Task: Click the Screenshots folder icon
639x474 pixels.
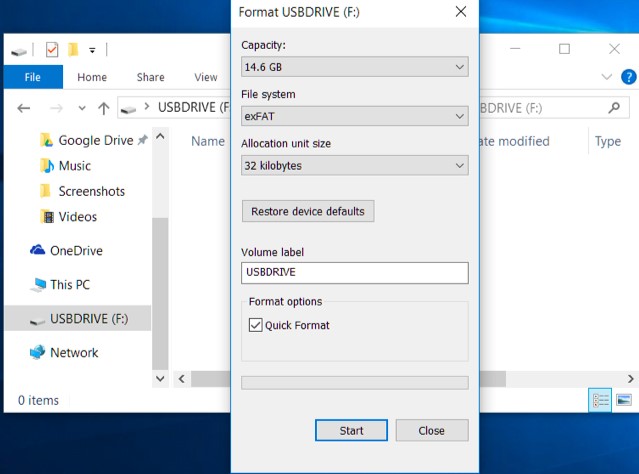Action: click(x=45, y=191)
